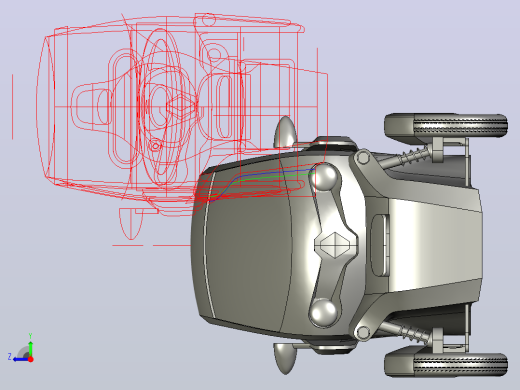Click the red origin dot of the axis triad
520x390 pixels.
tap(31, 359)
